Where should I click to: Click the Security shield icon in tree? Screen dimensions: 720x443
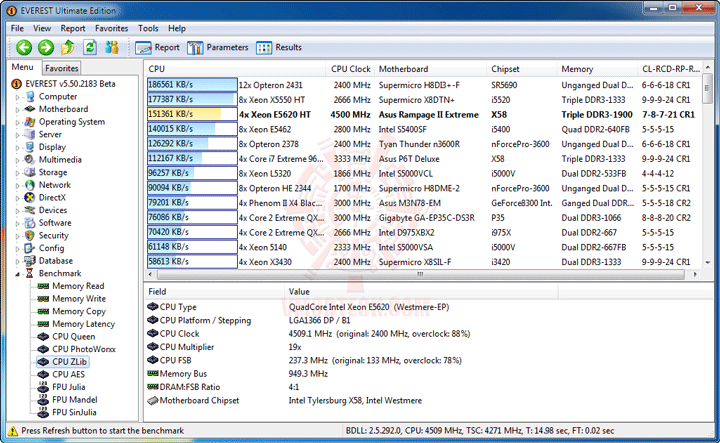pos(30,235)
